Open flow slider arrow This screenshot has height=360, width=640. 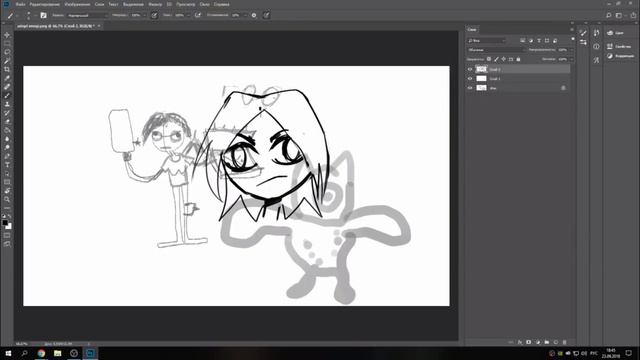pyautogui.click(x=188, y=15)
